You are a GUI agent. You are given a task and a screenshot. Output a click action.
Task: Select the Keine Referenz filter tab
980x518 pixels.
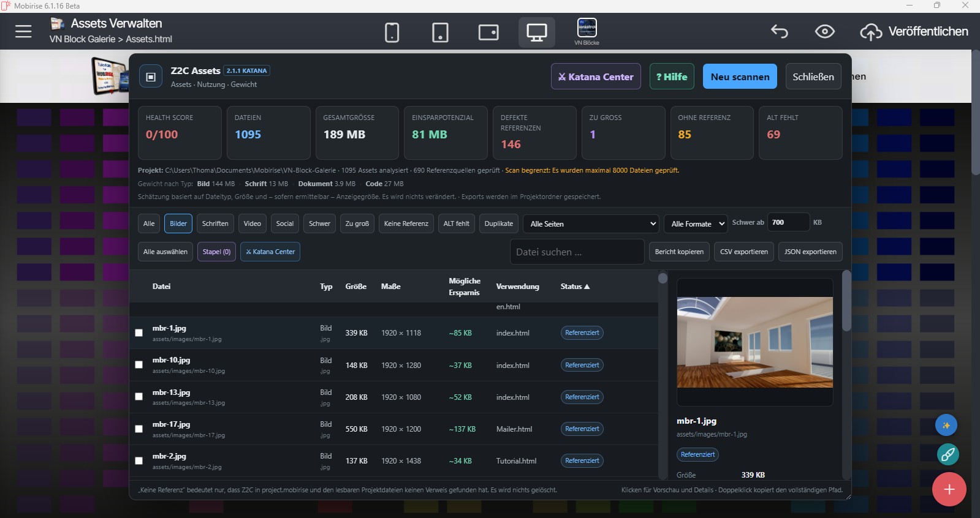[406, 223]
